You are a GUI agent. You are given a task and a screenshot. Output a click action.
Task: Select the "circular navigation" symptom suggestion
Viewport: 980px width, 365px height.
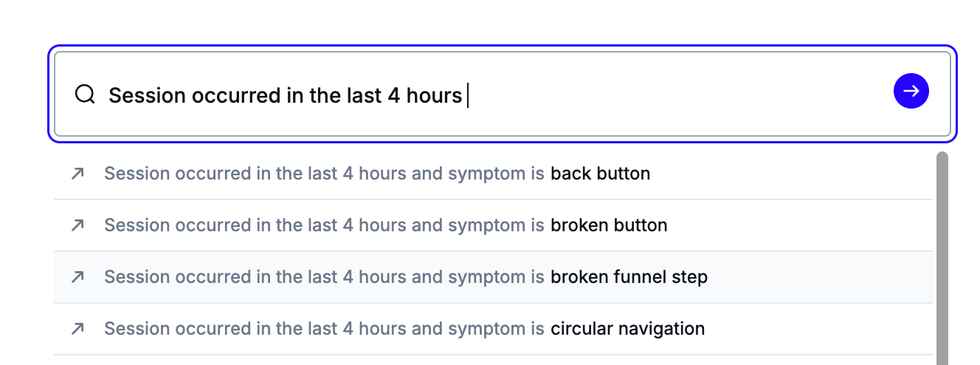click(x=627, y=330)
